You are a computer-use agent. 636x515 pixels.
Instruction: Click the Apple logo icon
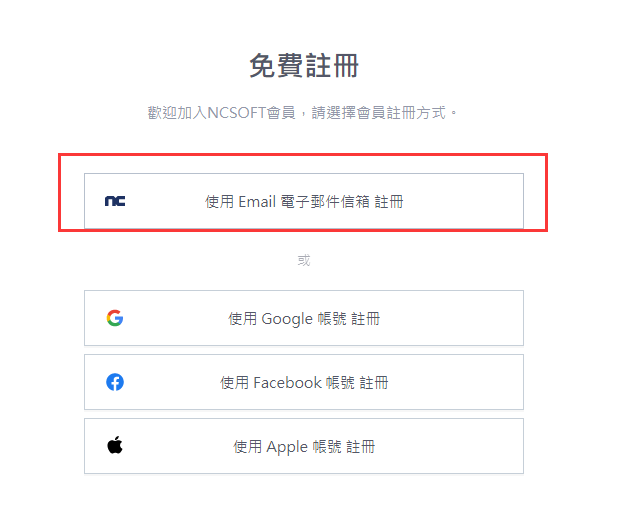[x=115, y=445]
